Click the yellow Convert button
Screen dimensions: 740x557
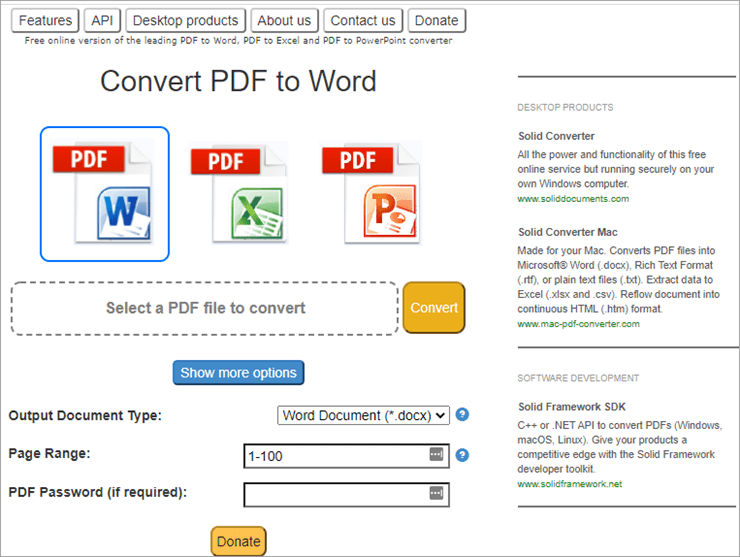tap(434, 308)
